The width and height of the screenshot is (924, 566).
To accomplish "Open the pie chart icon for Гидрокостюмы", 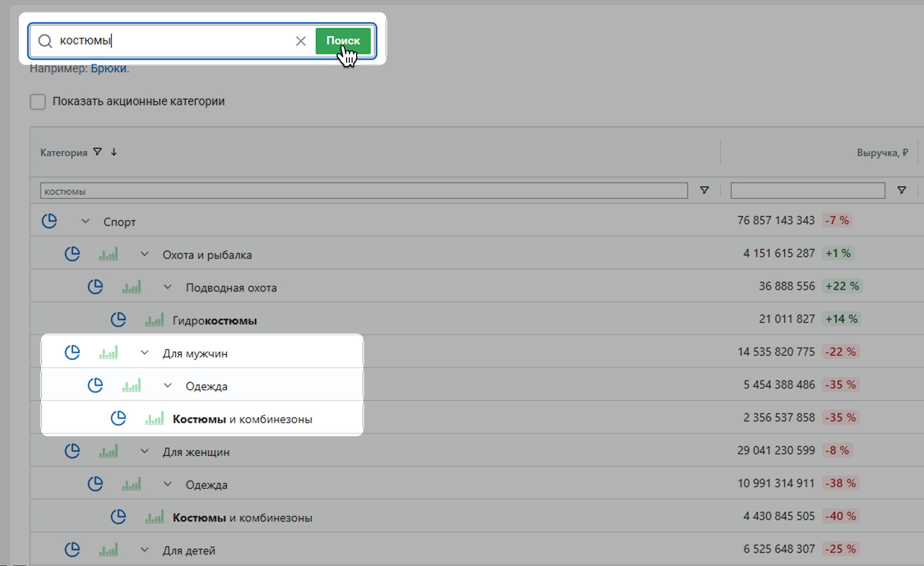I will tap(118, 320).
